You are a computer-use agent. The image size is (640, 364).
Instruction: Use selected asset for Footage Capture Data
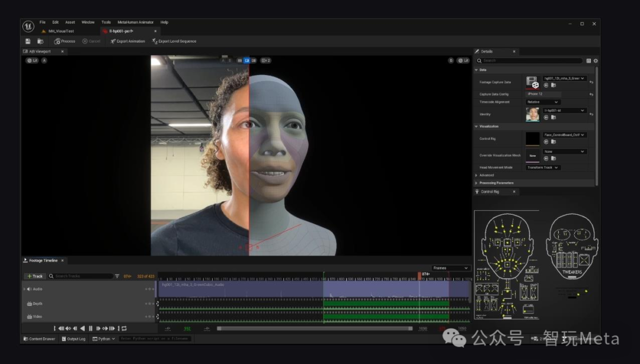click(x=546, y=85)
